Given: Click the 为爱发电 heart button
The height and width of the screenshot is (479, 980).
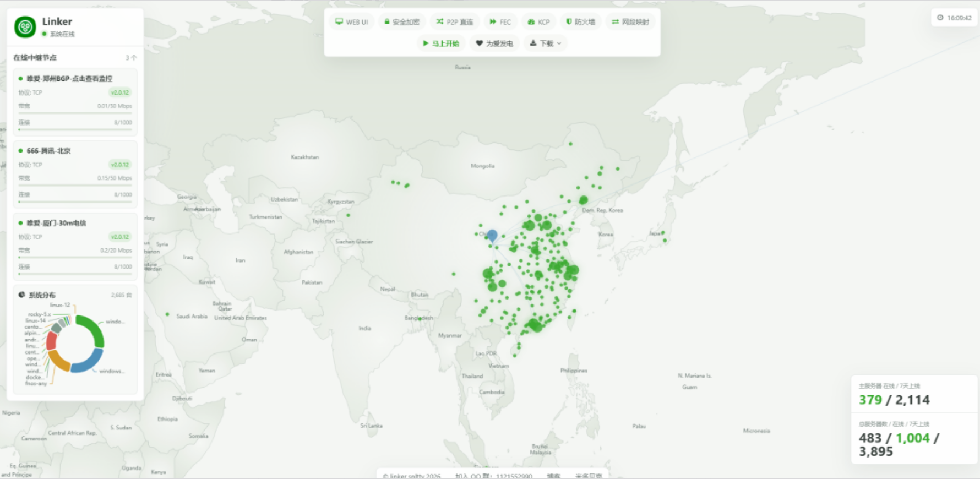Looking at the screenshot, I should 494,43.
